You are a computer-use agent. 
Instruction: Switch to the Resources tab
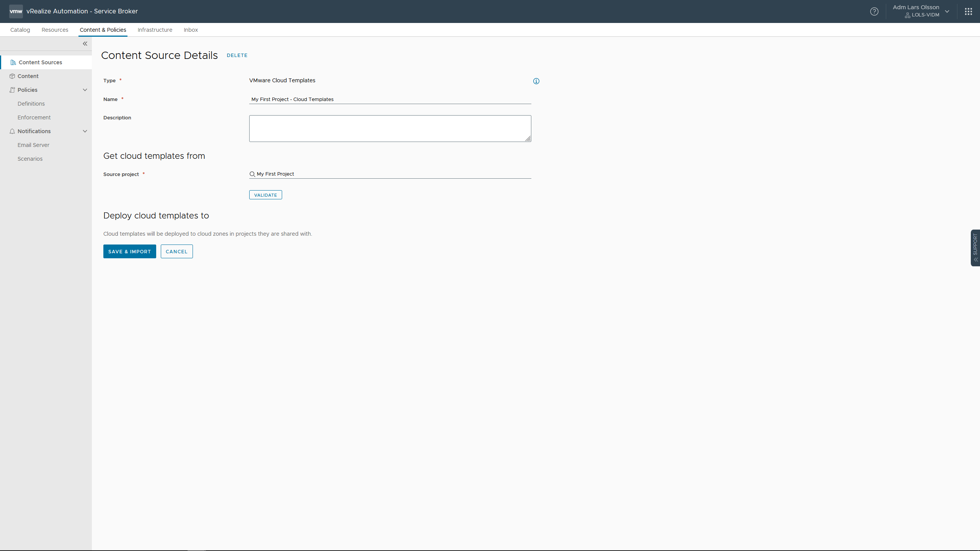click(55, 30)
